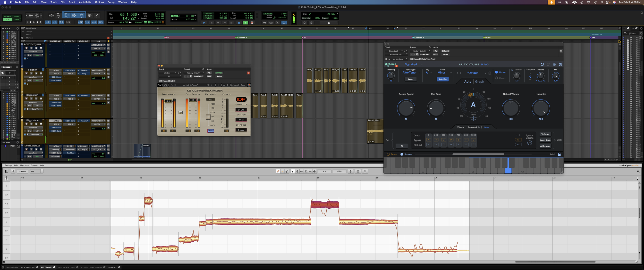Select the Modern radio button
This screenshot has height=270, width=644.
tap(496, 72)
